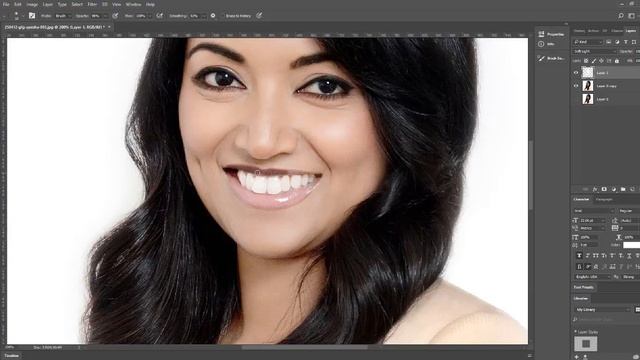Create a new layer icon
640x360 pixels.
tap(632, 189)
